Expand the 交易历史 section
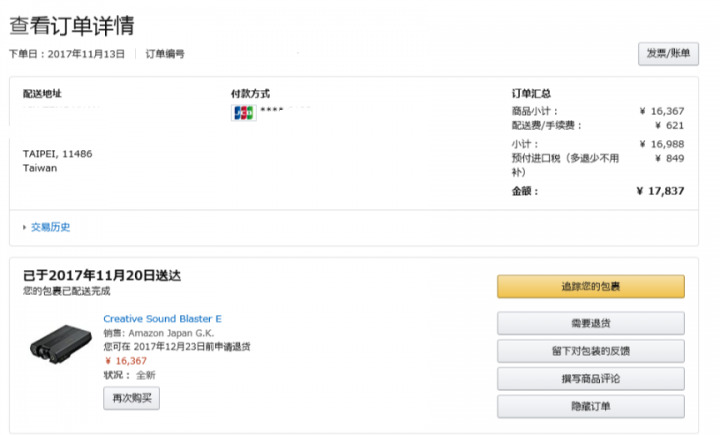 point(50,227)
